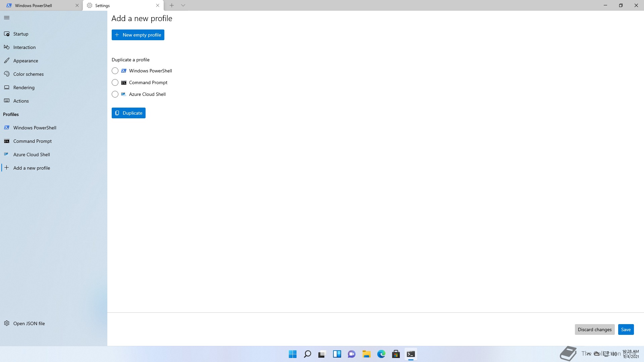The width and height of the screenshot is (644, 362).
Task: Open the Actions settings page
Action: (x=54, y=101)
